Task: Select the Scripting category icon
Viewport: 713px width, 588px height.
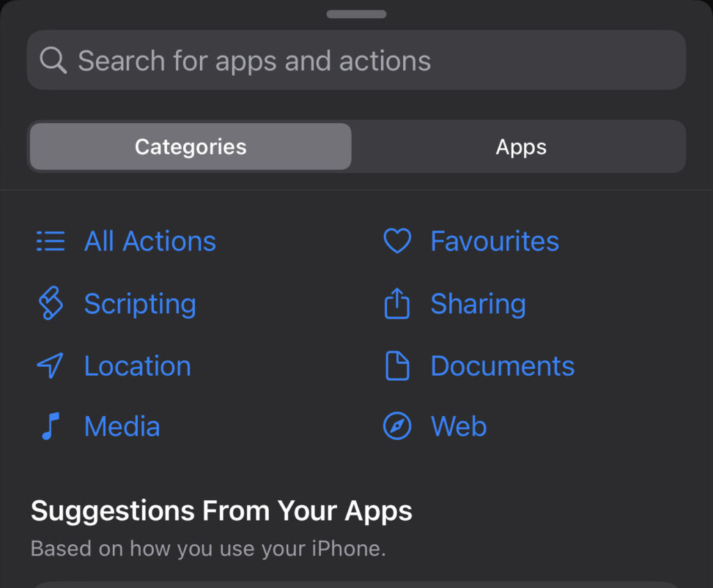Action: (x=50, y=304)
